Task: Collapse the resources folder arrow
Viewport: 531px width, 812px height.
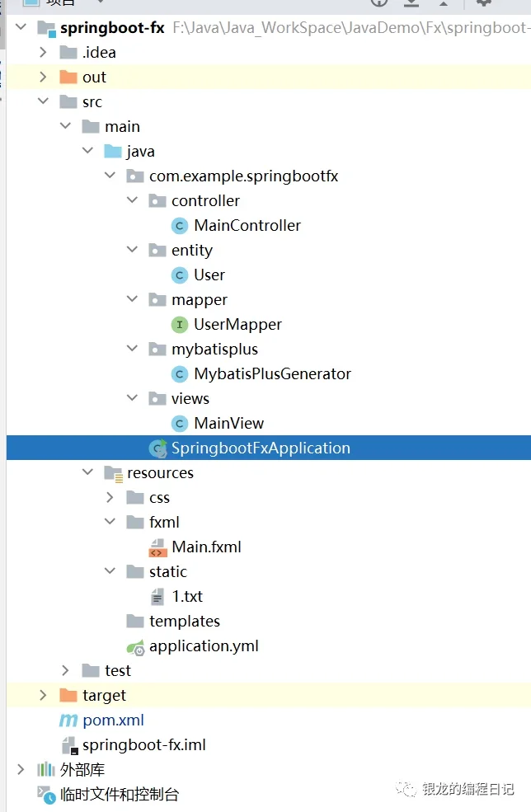Action: [87, 473]
